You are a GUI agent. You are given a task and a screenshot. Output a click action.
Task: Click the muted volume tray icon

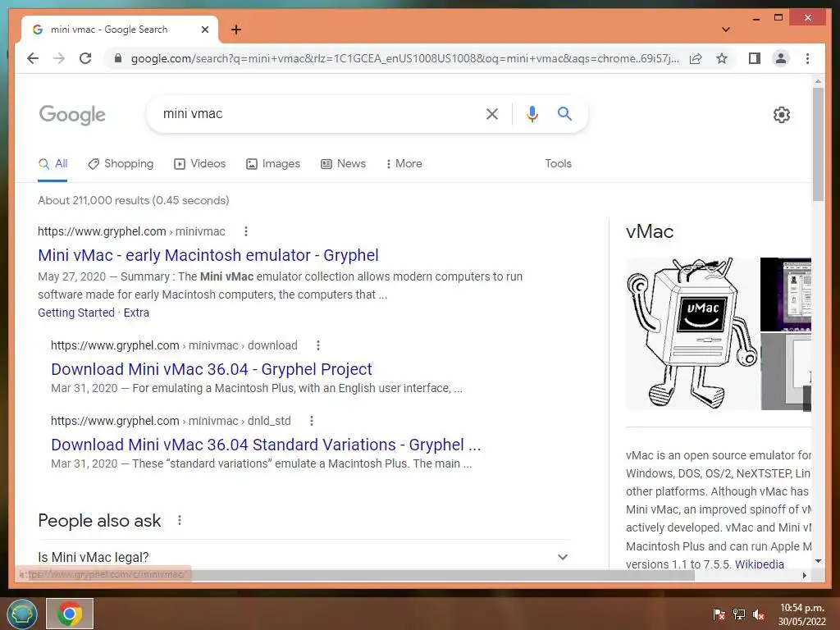click(758, 614)
